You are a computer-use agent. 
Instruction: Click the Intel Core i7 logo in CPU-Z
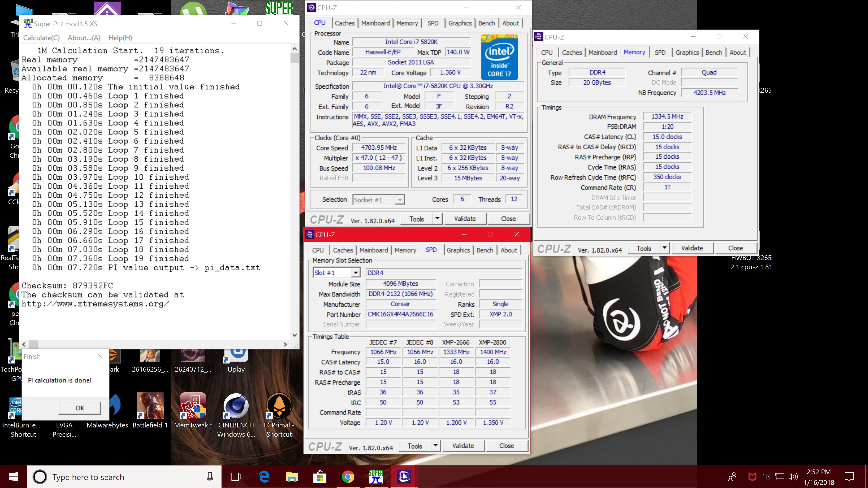499,57
